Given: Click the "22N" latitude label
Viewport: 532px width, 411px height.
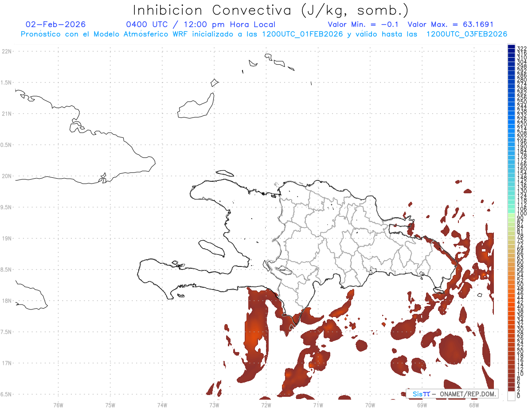Looking at the screenshot, I should [x=6, y=51].
